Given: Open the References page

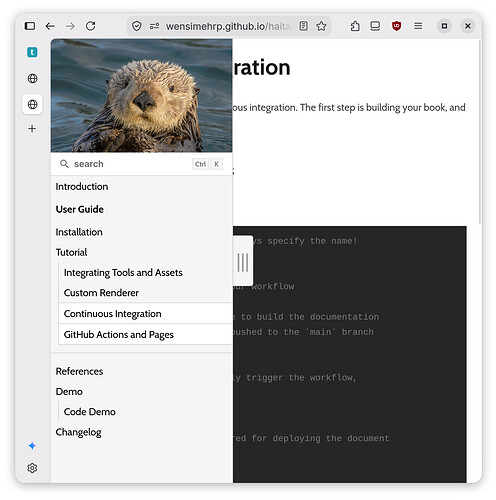Looking at the screenshot, I should point(79,371).
